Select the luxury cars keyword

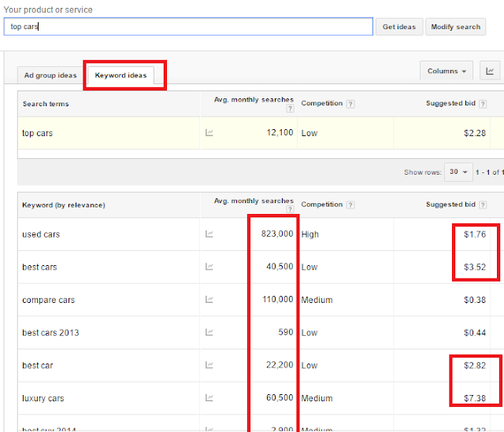(x=43, y=398)
